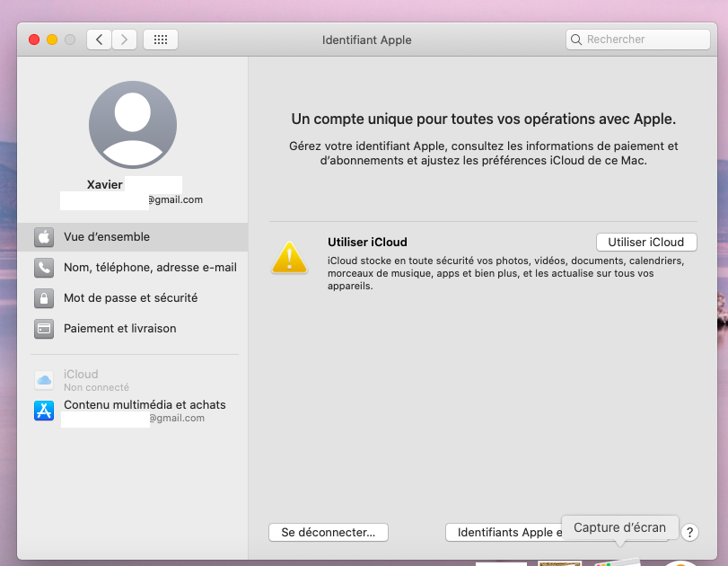Select Vue d'ensemble in sidebar
728x566 pixels.
[x=132, y=237]
